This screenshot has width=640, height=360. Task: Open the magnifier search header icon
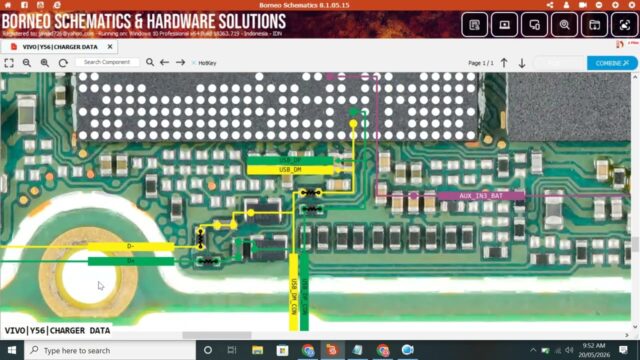(564, 25)
